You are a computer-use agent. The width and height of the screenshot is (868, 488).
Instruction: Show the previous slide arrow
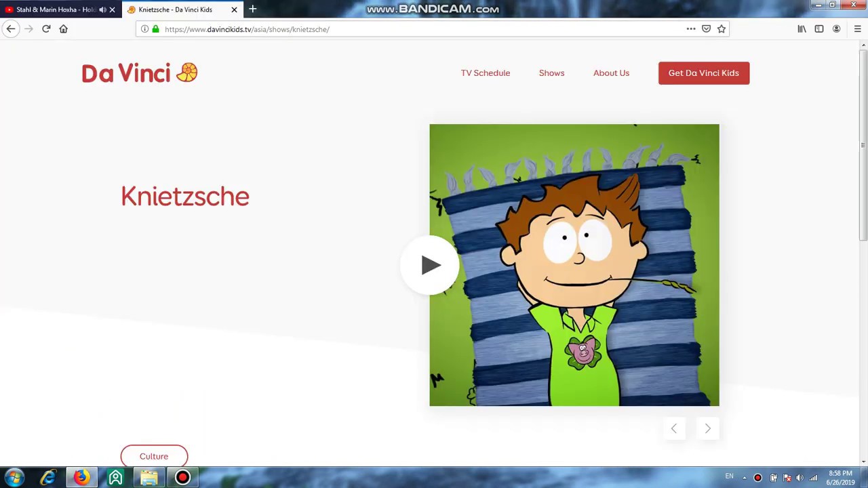674,428
